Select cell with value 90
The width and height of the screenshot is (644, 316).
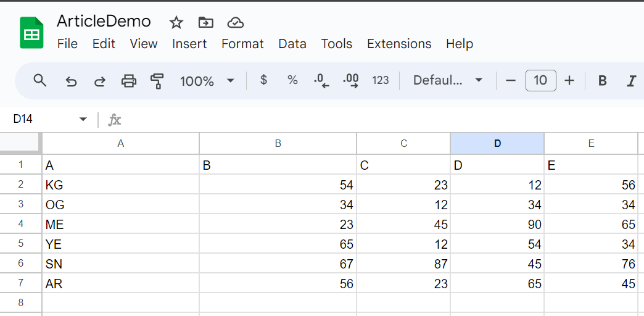click(x=497, y=224)
